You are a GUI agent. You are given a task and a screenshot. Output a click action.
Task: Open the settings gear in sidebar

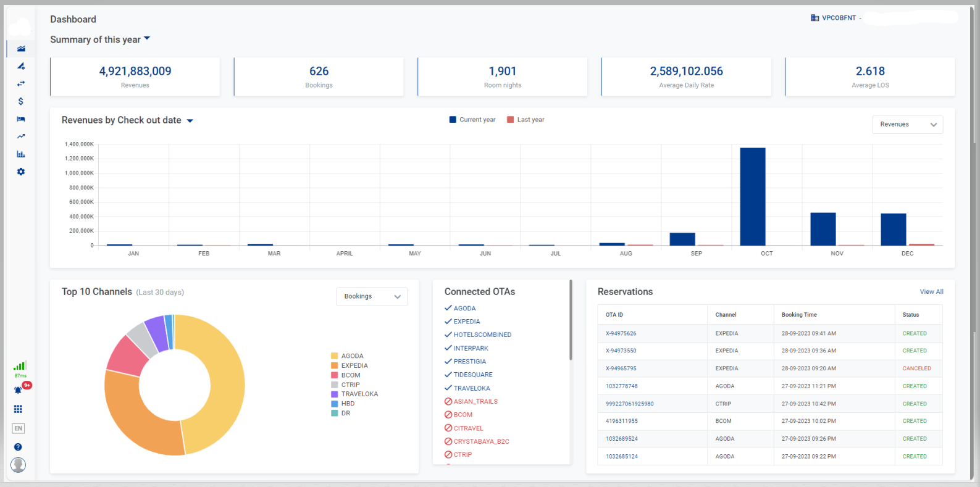(20, 172)
